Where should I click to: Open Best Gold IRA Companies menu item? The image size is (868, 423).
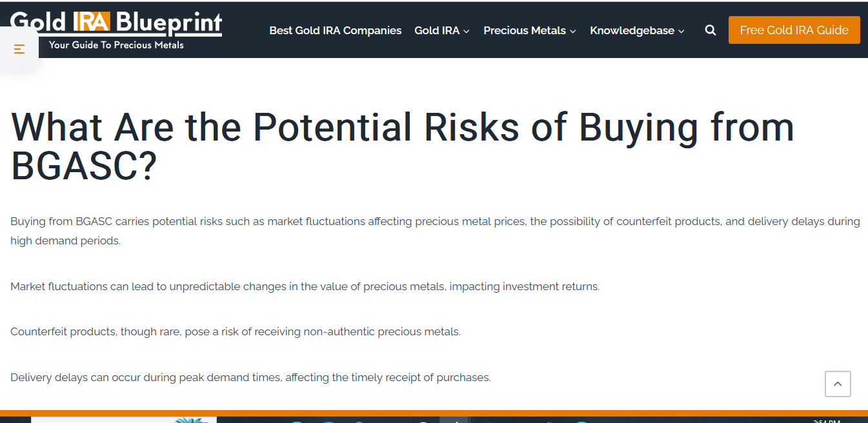click(335, 30)
